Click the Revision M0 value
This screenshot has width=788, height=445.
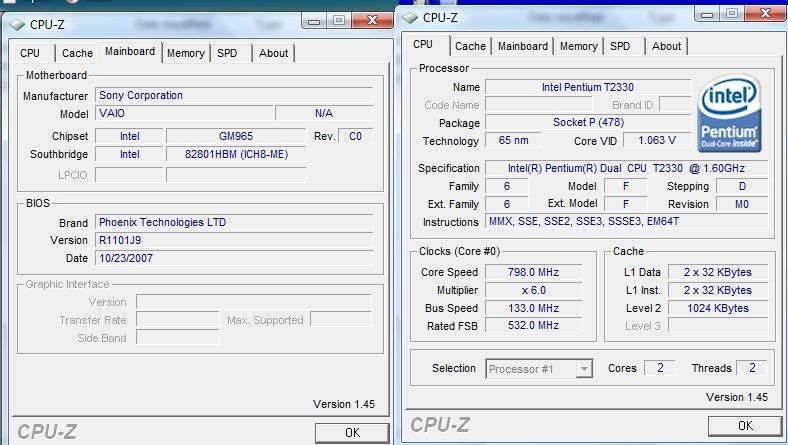pos(742,204)
